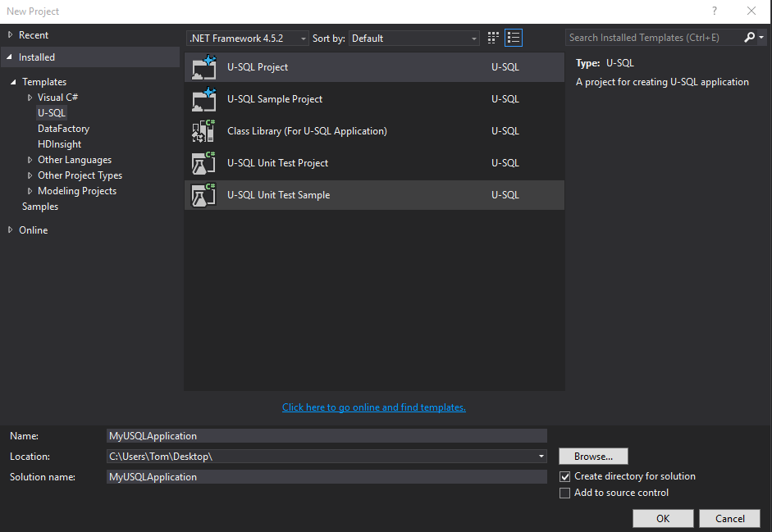Uncheck Create directory for solution
Viewport: 772px width, 532px height.
(x=565, y=475)
